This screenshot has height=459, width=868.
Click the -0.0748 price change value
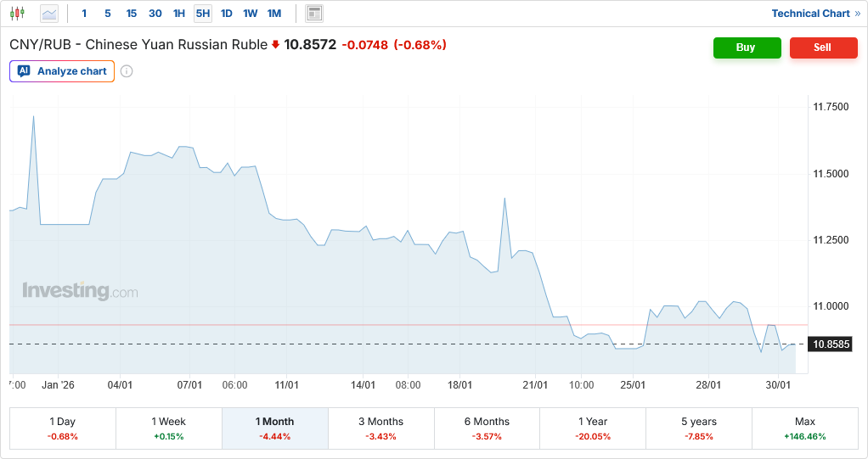pyautogui.click(x=365, y=45)
